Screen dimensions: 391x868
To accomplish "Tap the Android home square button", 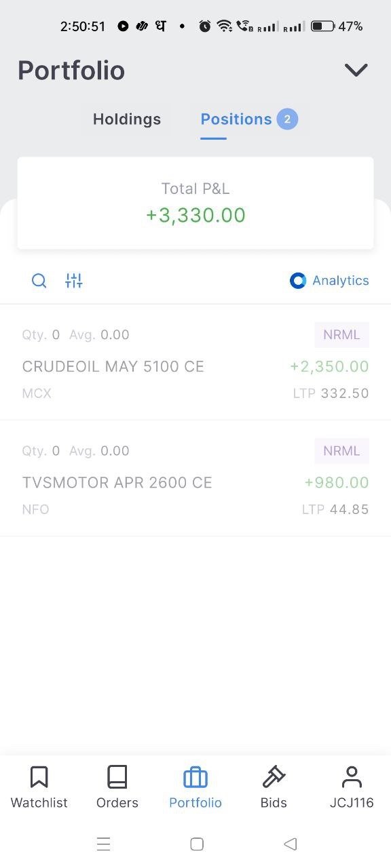I will 197,844.
